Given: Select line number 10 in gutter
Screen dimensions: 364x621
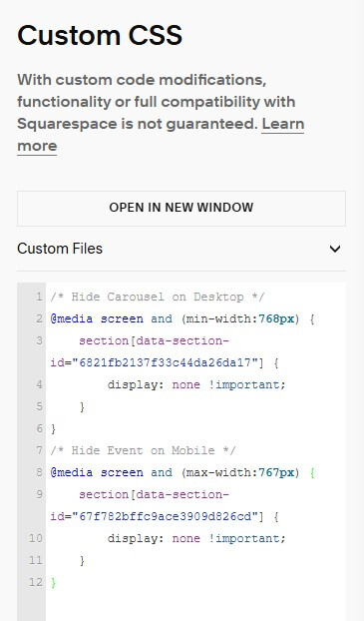Looking at the screenshot, I should [x=35, y=538].
